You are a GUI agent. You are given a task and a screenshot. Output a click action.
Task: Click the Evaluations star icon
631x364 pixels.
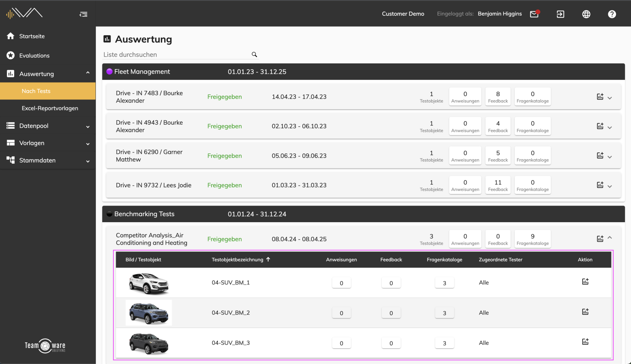click(11, 56)
